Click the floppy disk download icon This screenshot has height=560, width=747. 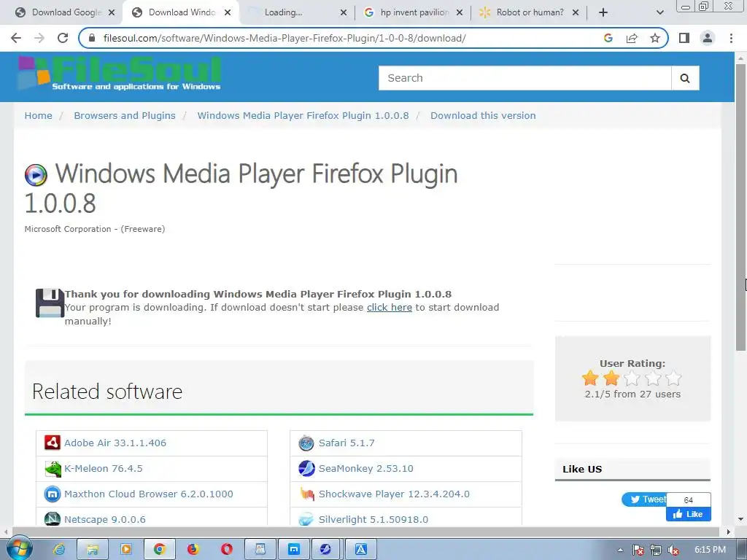tap(50, 303)
